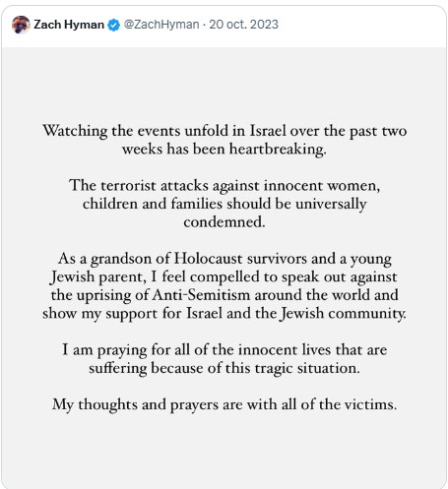The height and width of the screenshot is (489, 448).
Task: Click the 'children and families should be' line
Action: coord(224,204)
